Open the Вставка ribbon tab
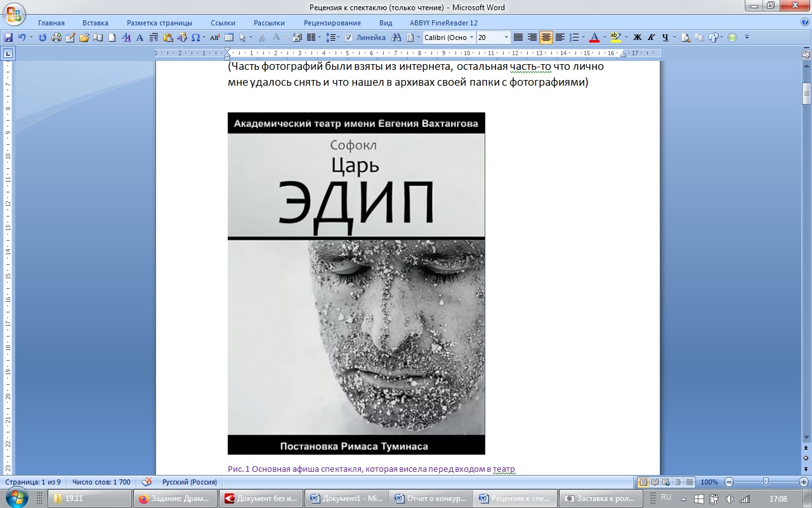 (x=95, y=23)
